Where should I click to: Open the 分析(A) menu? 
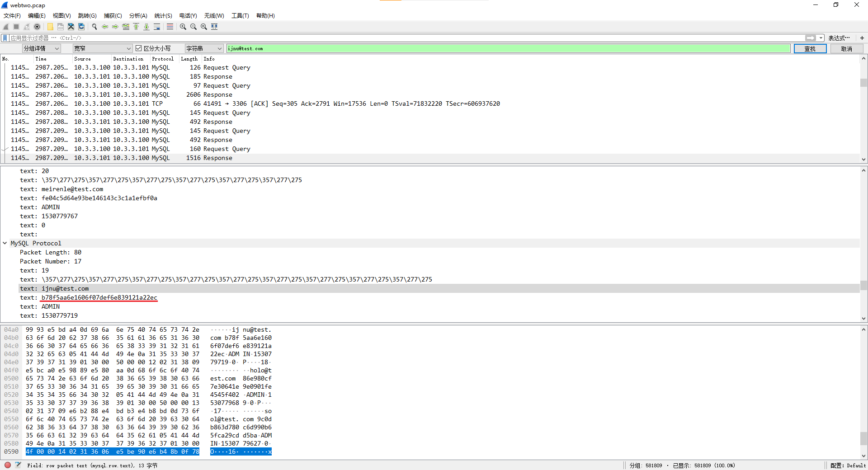coord(138,16)
